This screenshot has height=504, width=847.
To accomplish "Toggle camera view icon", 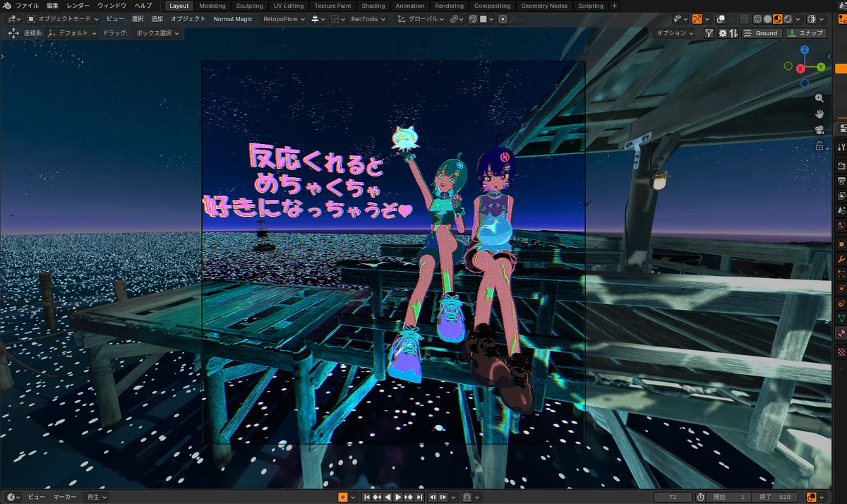I will [x=819, y=129].
